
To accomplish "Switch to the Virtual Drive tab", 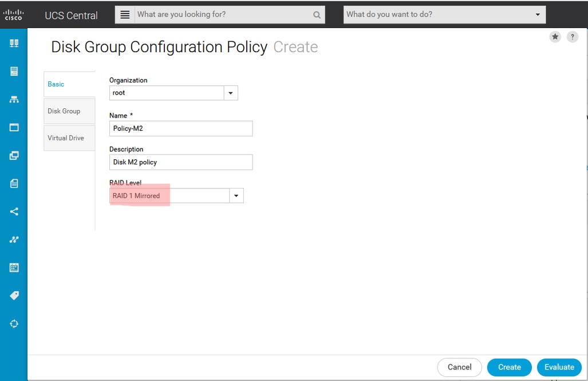I will click(x=69, y=138).
